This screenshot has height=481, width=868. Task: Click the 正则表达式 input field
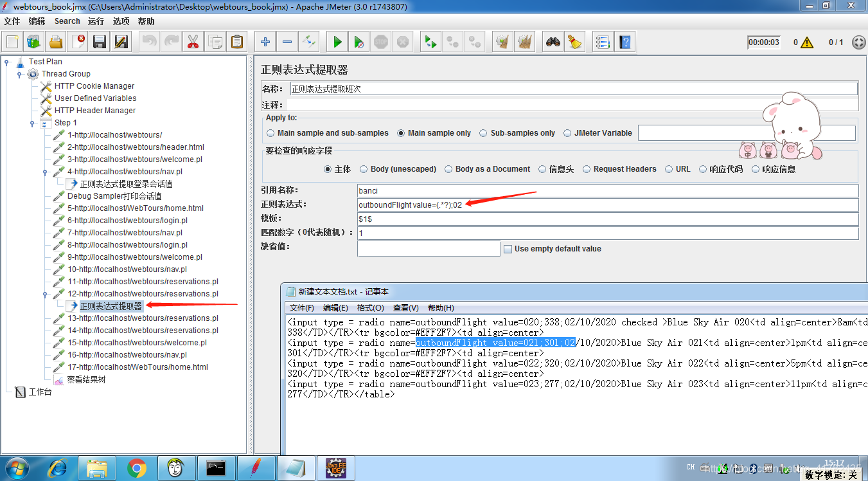608,204
